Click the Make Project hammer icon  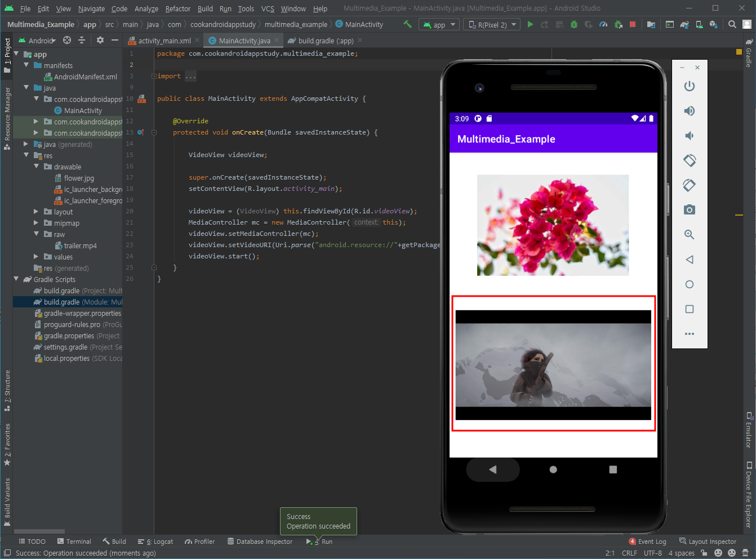coord(407,24)
